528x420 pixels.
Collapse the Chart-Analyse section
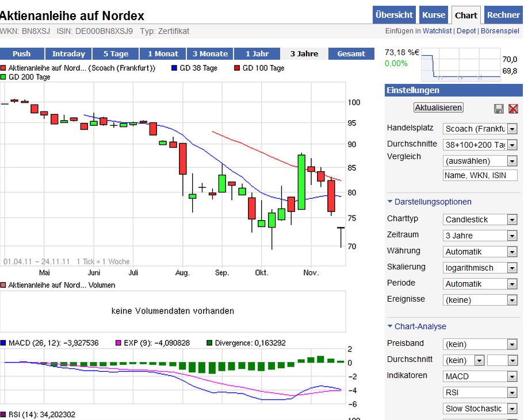click(417, 326)
